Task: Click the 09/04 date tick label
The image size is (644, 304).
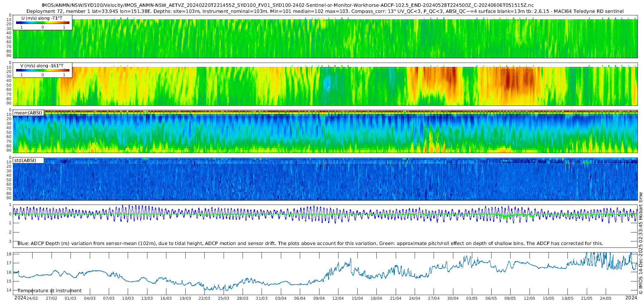Action: click(x=319, y=299)
